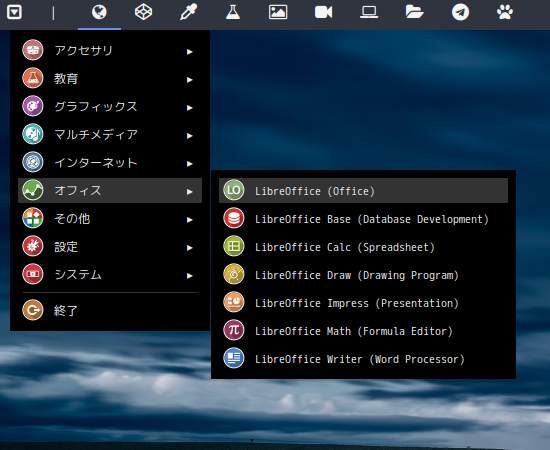Click the video camera icon in panel

pyautogui.click(x=323, y=12)
